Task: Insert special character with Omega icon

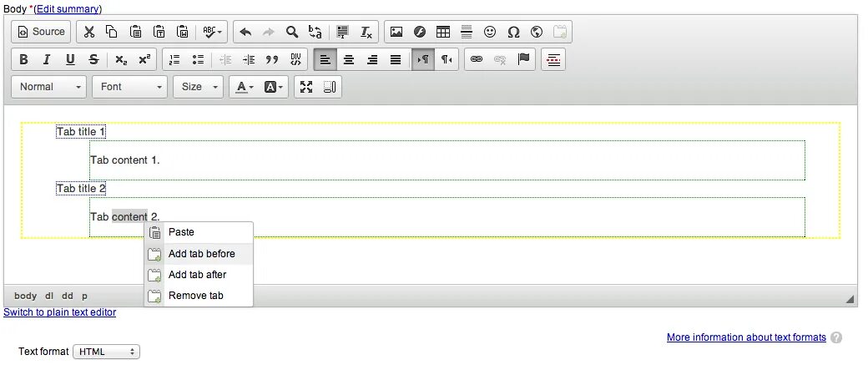Action: coord(513,32)
